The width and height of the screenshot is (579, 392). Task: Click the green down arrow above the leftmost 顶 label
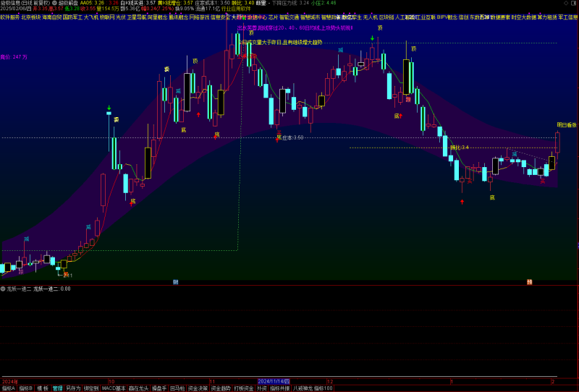click(109, 107)
